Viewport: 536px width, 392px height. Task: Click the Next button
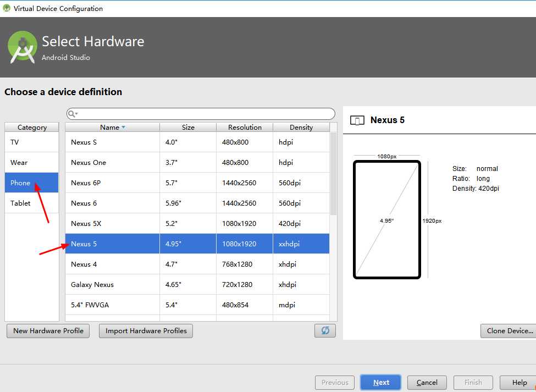[381, 383]
